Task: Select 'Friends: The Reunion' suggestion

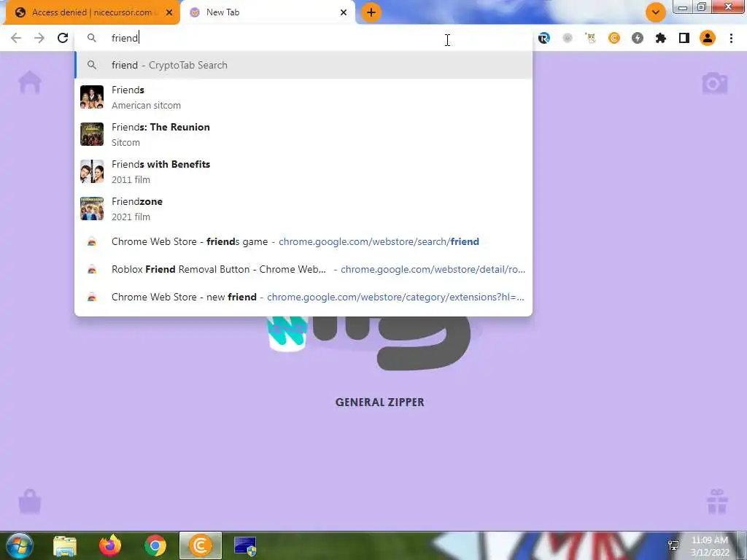Action: point(303,134)
